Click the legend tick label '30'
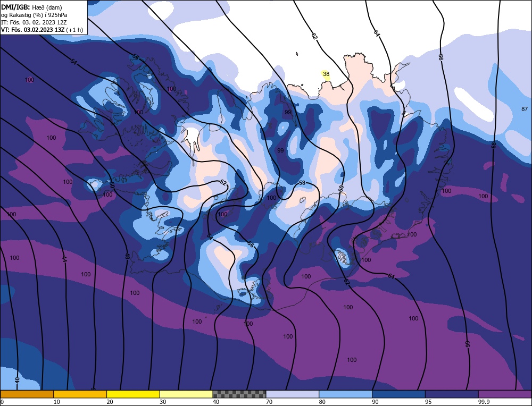The height and width of the screenshot is (406, 532). 163,402
